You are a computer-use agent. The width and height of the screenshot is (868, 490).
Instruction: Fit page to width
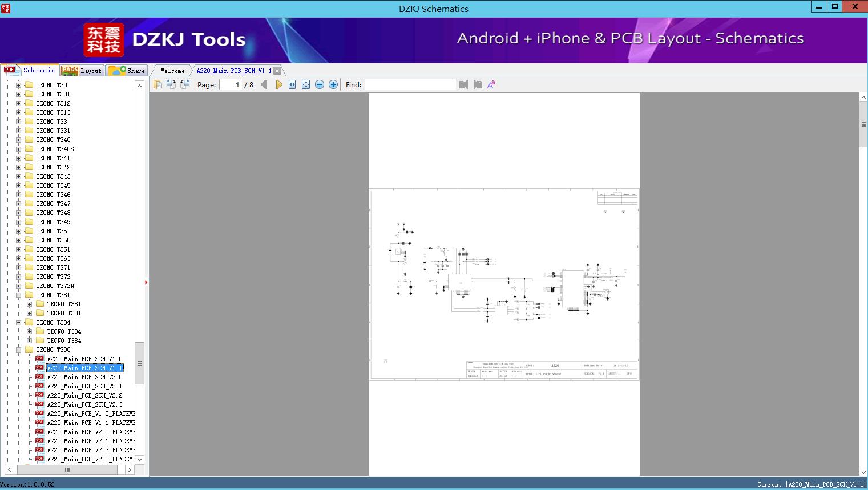pyautogui.click(x=292, y=84)
